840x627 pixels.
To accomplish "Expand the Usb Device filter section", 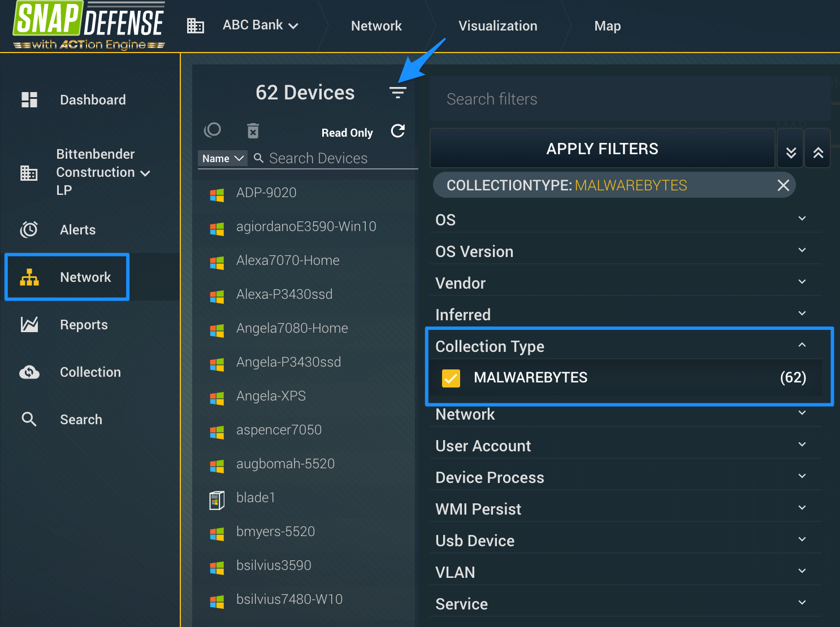I will tap(627, 540).
